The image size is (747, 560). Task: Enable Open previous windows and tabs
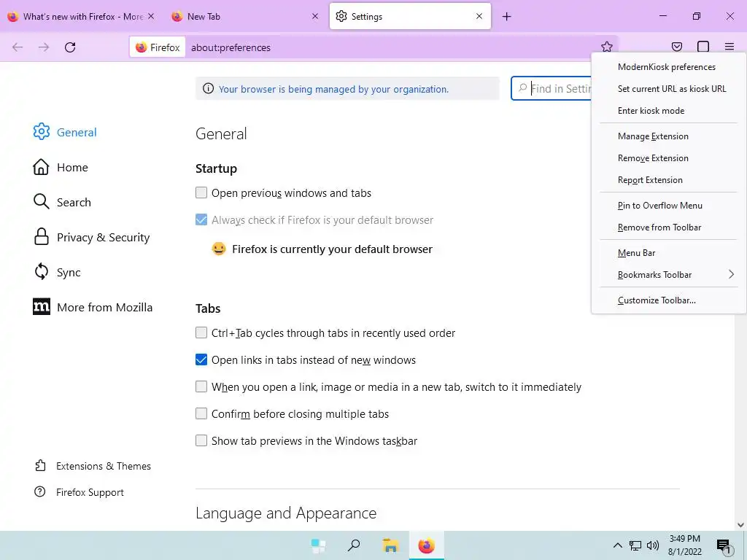click(201, 192)
